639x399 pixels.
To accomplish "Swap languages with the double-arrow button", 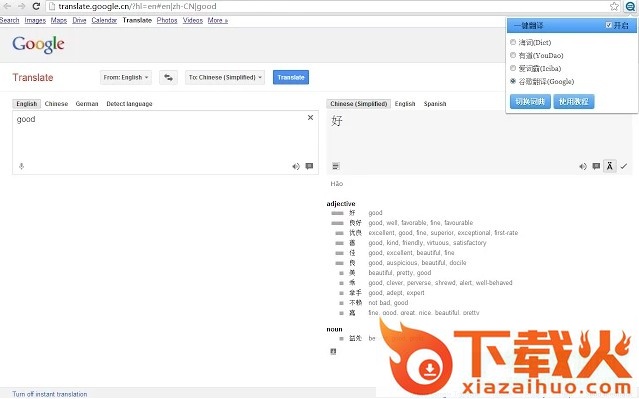I will (x=168, y=77).
